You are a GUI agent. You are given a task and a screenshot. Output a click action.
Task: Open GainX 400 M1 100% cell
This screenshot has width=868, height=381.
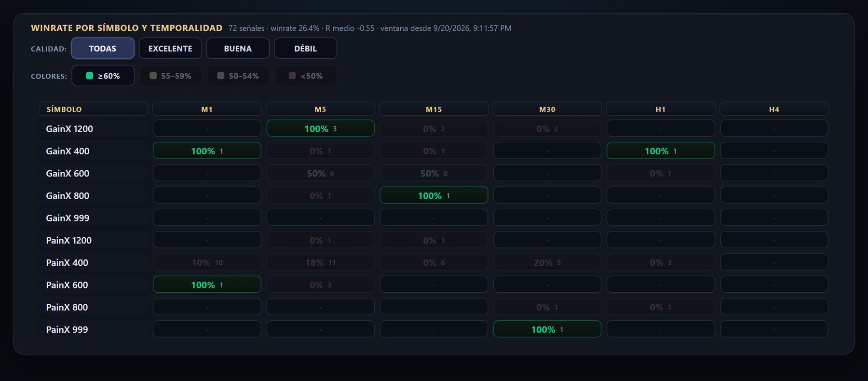pos(207,150)
